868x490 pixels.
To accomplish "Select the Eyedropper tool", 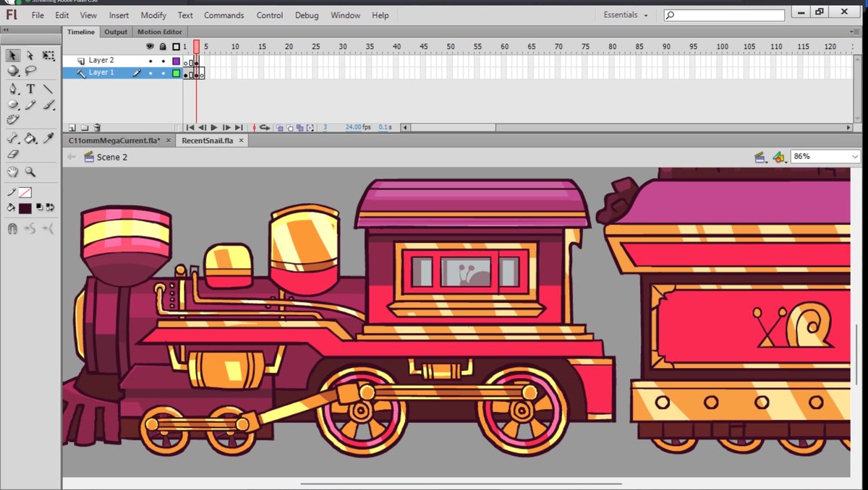I will click(48, 138).
